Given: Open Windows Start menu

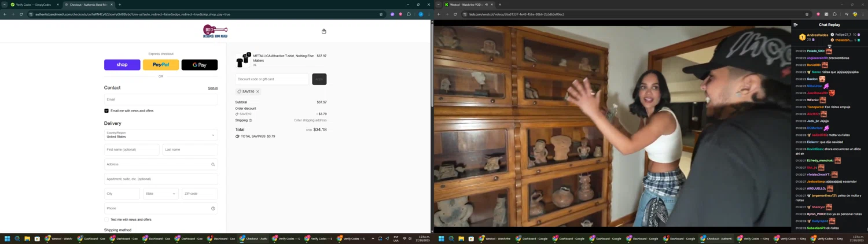Looking at the screenshot, I should click(8, 238).
